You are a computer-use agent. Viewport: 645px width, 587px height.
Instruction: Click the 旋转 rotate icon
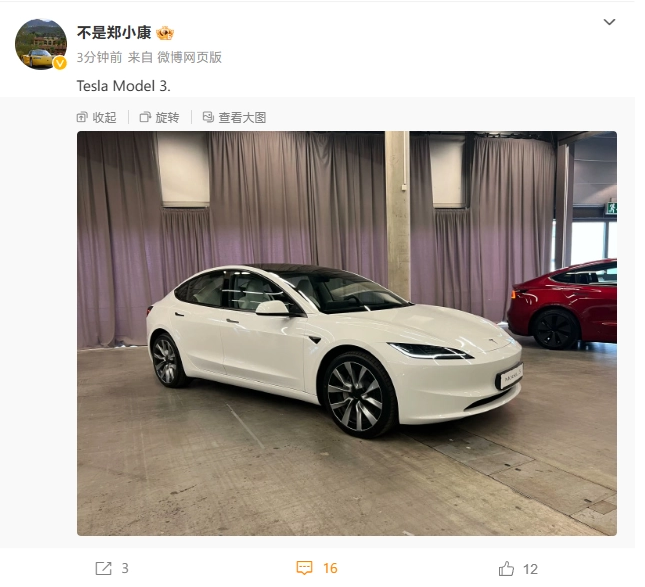click(147, 119)
